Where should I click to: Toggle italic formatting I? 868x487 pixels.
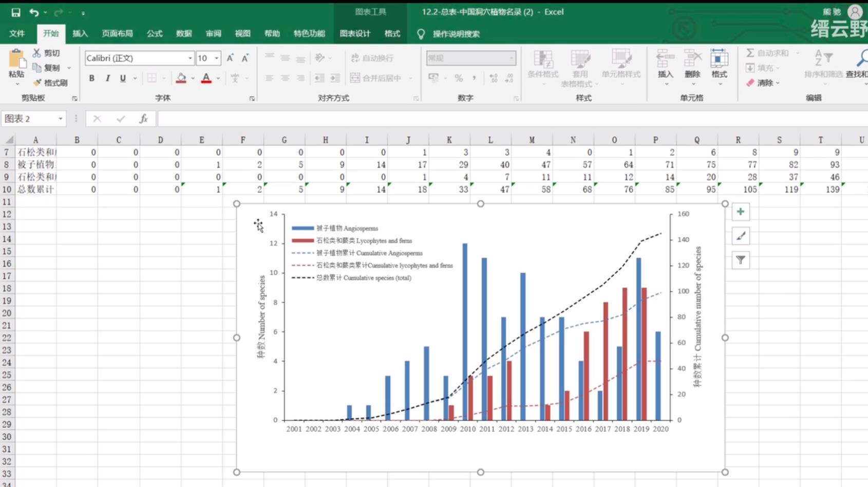(x=107, y=78)
